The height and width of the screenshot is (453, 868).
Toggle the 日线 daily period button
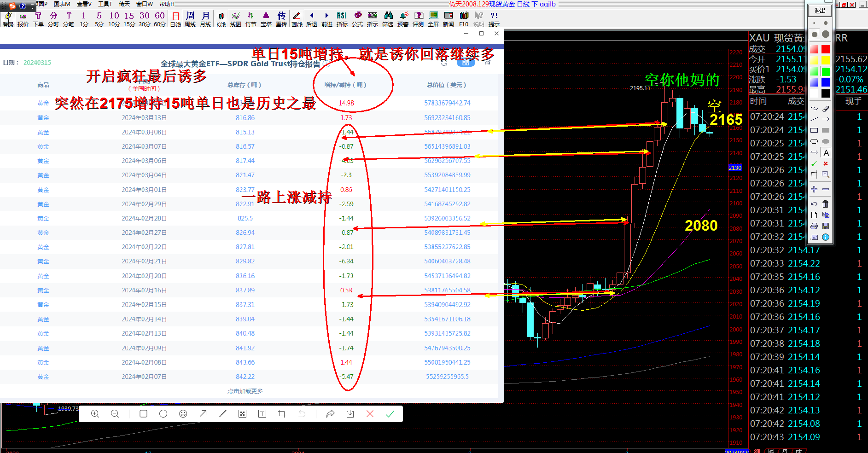(x=175, y=19)
